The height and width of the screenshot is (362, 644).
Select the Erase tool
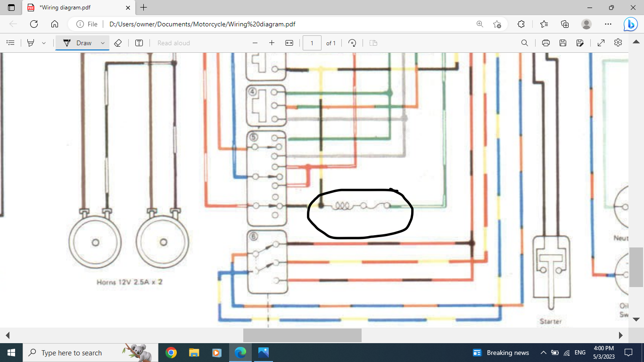118,43
